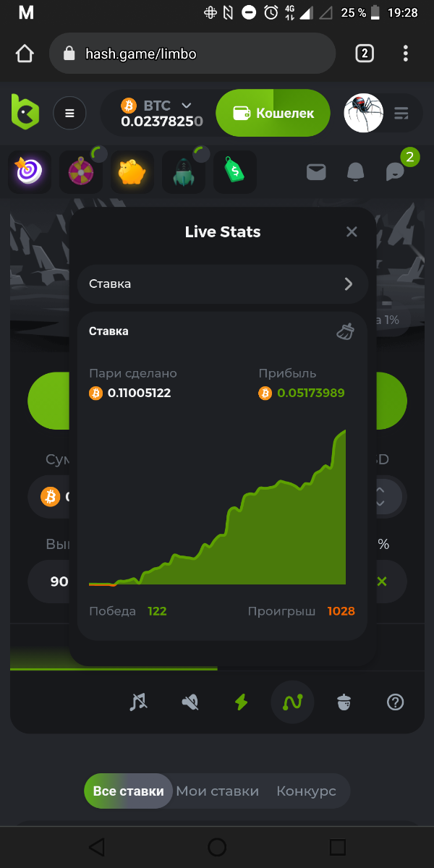
Task: Click the rocket bonus icon
Action: 184,172
